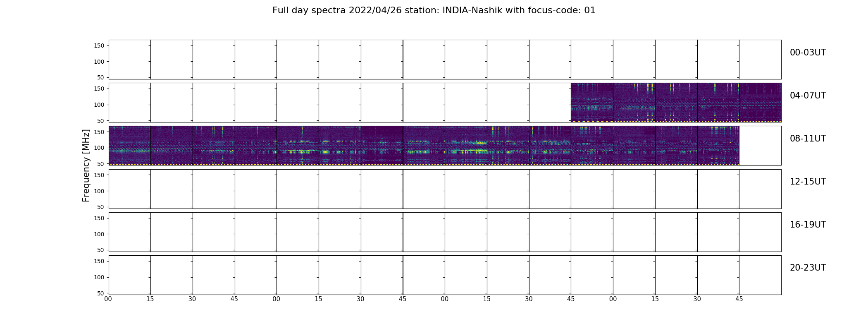Click the 150 tick in the 08-11UT row

pos(99,132)
